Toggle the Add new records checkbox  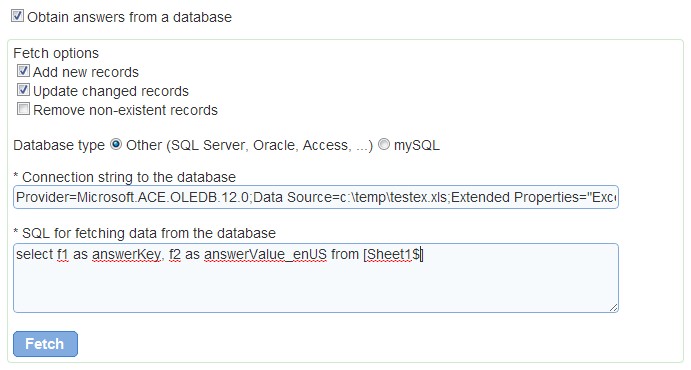coord(23,70)
